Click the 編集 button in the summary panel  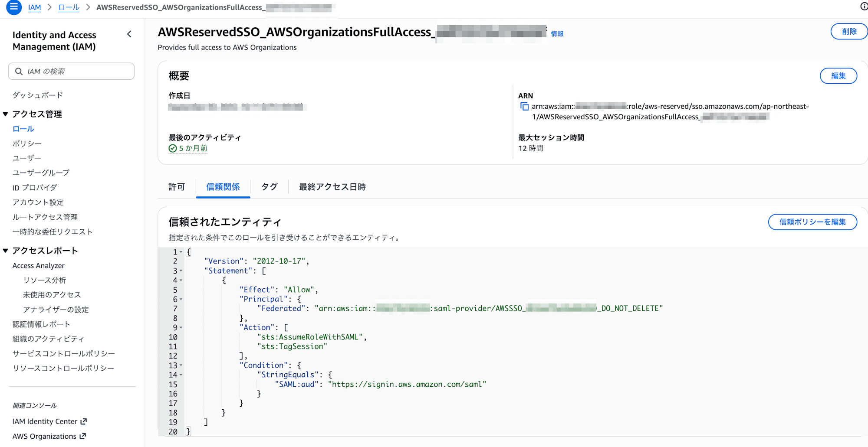[x=838, y=76]
